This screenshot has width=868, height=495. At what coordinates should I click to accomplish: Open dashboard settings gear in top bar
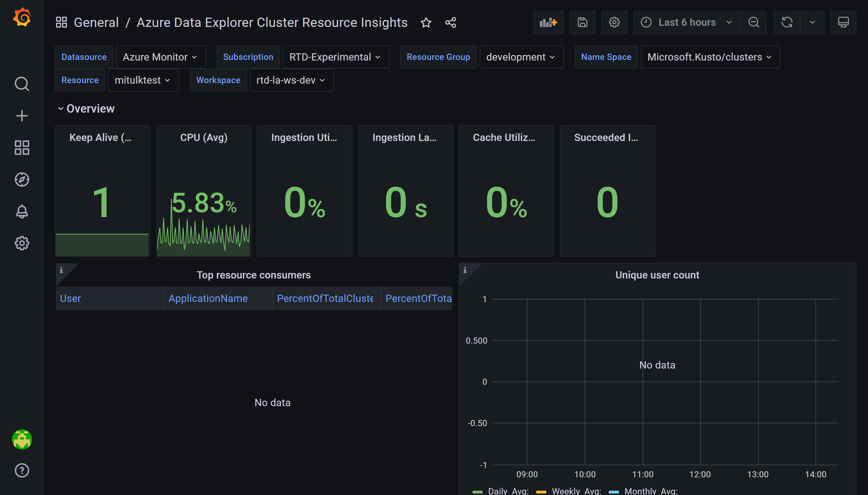point(614,23)
